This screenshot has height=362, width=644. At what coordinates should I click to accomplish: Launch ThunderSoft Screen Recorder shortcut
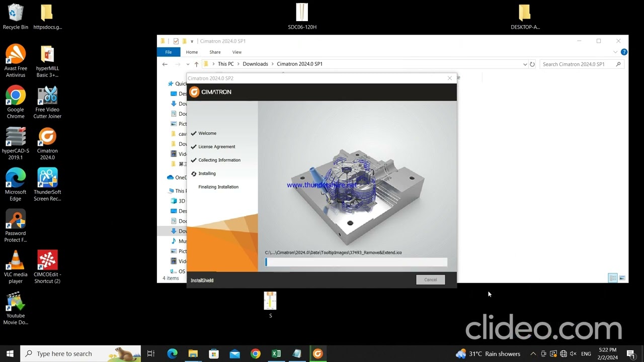[47, 185]
